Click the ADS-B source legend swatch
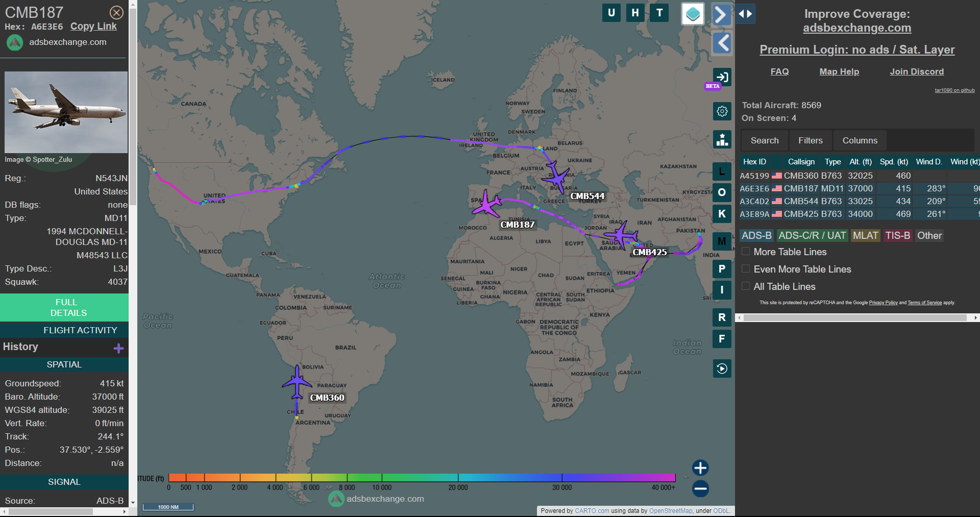This screenshot has height=517, width=980. (757, 235)
